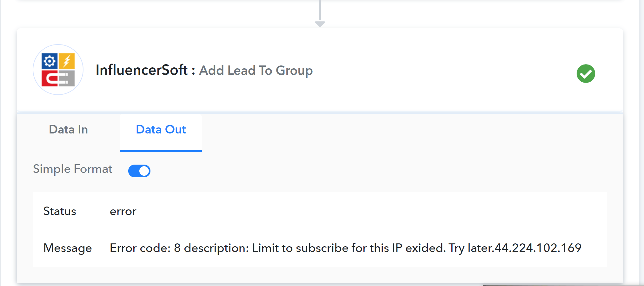Viewport: 644px width, 286px height.
Task: Click the yellow lightning bolt in the logo
Action: tap(67, 61)
